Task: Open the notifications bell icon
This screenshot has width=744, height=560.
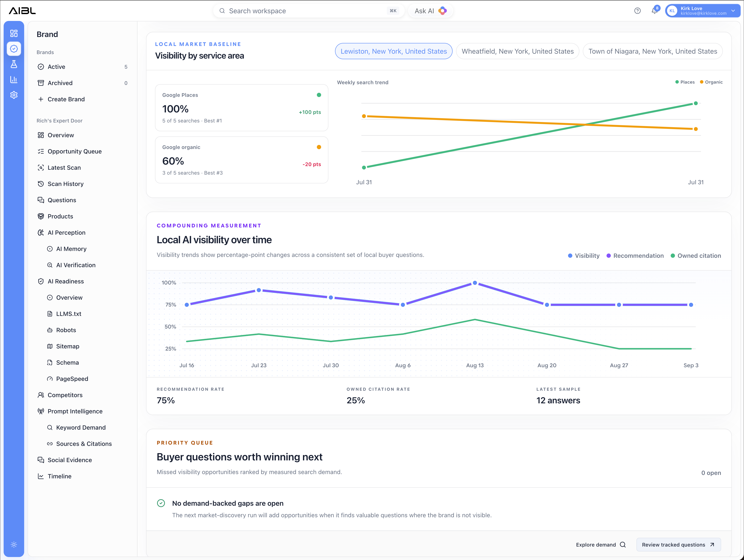Action: coord(655,11)
